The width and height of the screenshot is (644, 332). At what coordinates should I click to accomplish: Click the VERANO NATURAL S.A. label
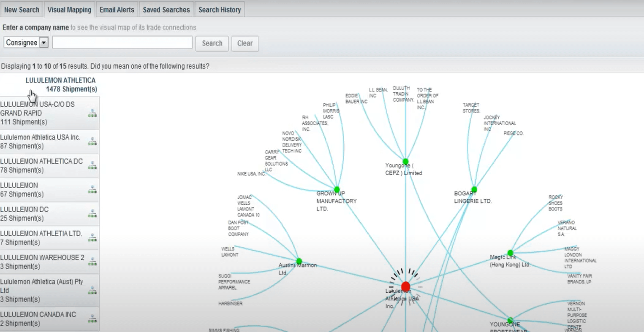(x=567, y=228)
